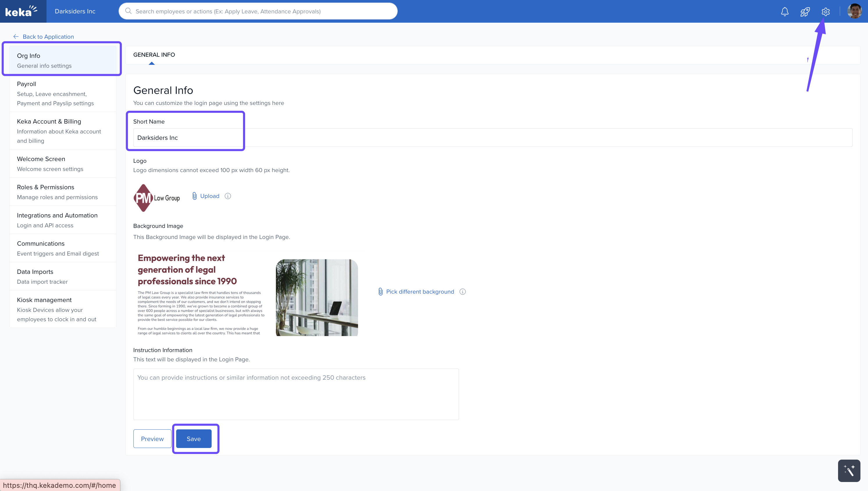Click the Upload logo link
The width and height of the screenshot is (868, 491).
[x=209, y=196]
